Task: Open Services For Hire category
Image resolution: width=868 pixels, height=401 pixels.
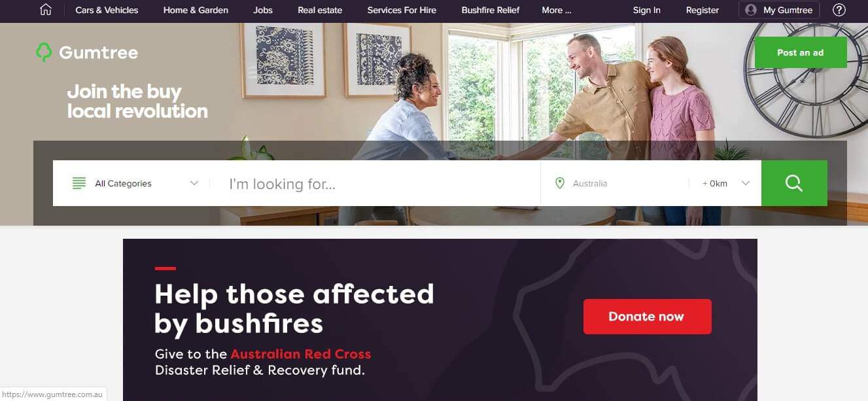Action: click(x=402, y=10)
